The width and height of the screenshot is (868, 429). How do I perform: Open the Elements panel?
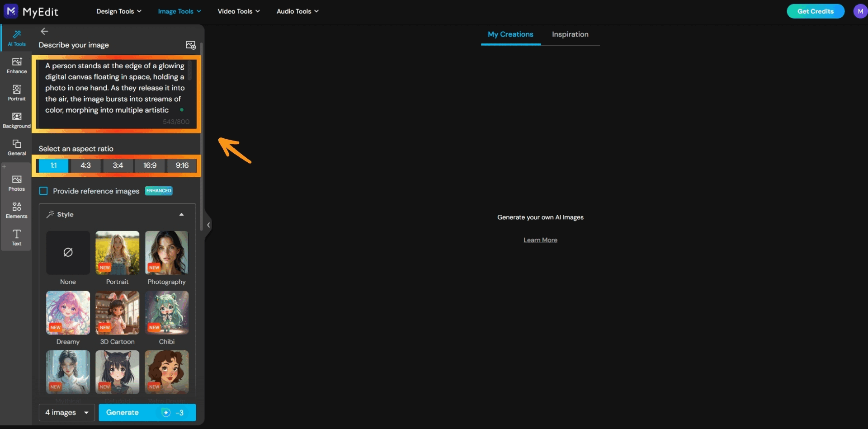click(x=17, y=210)
